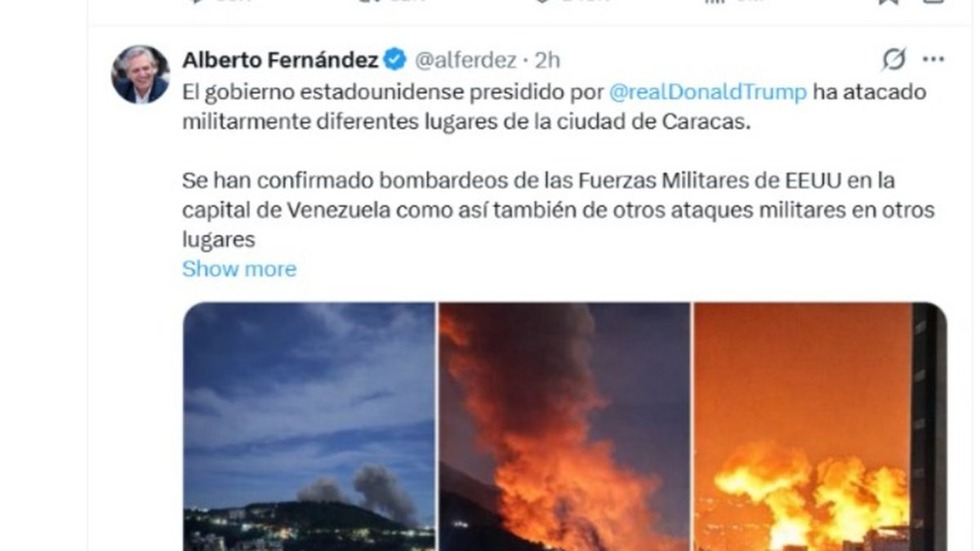Image resolution: width=980 pixels, height=551 pixels.
Task: Open the Alberto Fernández display name
Action: (280, 60)
